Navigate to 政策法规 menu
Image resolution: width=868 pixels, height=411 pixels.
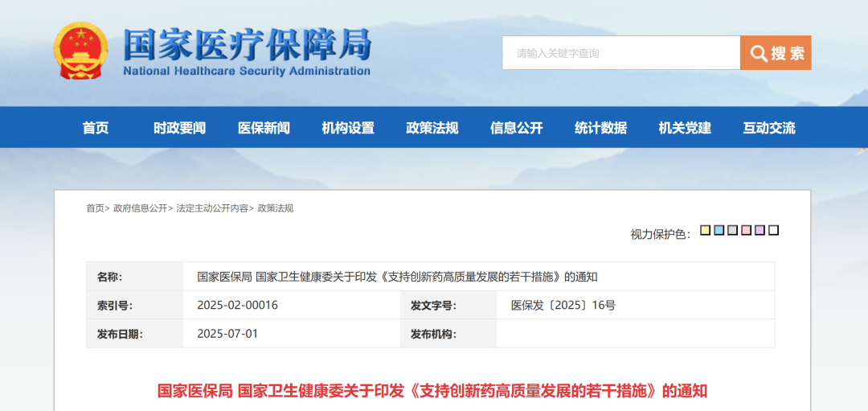[x=432, y=128]
